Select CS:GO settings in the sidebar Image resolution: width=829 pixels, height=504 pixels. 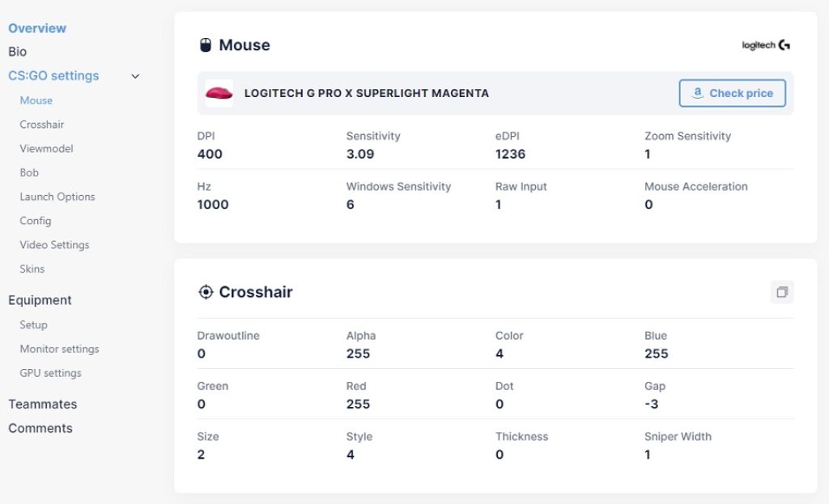[53, 75]
